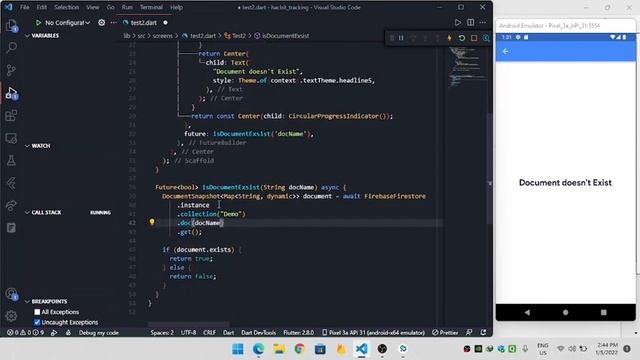Open the Run menu

pyautogui.click(x=127, y=7)
